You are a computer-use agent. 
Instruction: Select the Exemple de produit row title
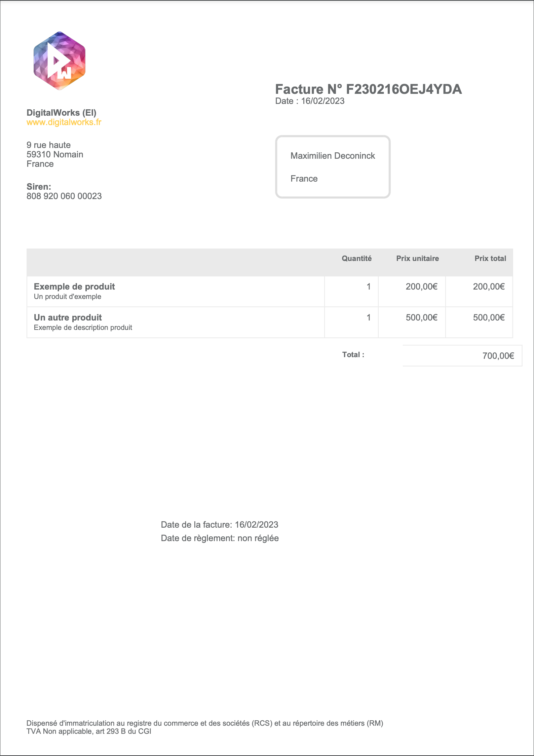tap(74, 287)
